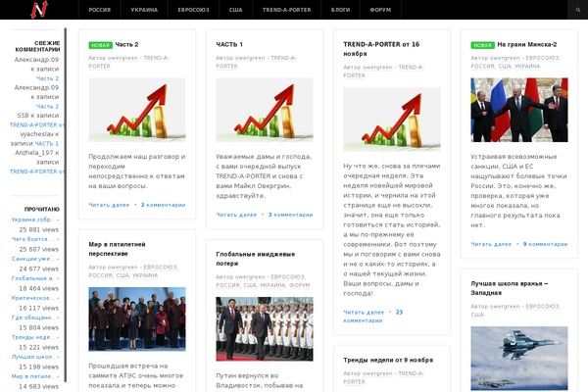Go to ЕВРОСОЮЗ section
Screen dimensions: 588x392
pyautogui.click(x=193, y=10)
